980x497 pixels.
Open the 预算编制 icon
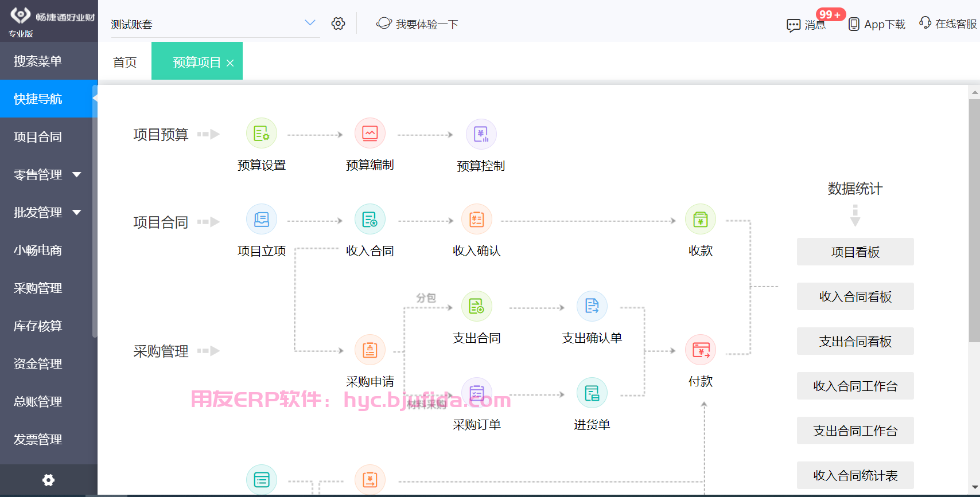[370, 134]
